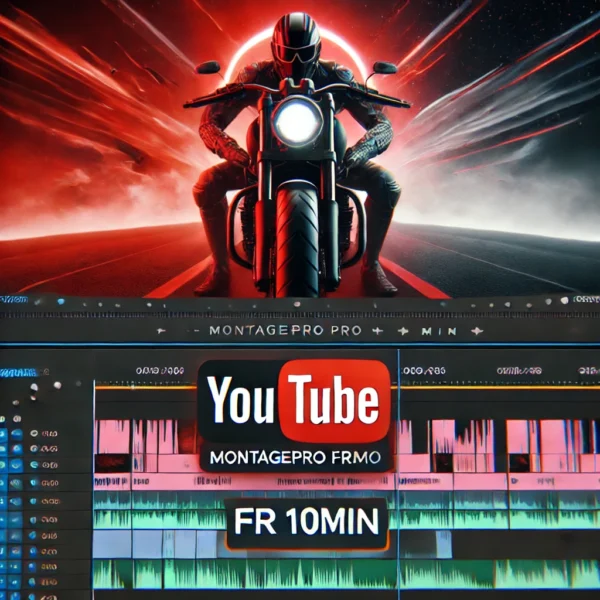The width and height of the screenshot is (600, 600).
Task: Select the motorcycle rider preview image
Action: click(x=300, y=148)
